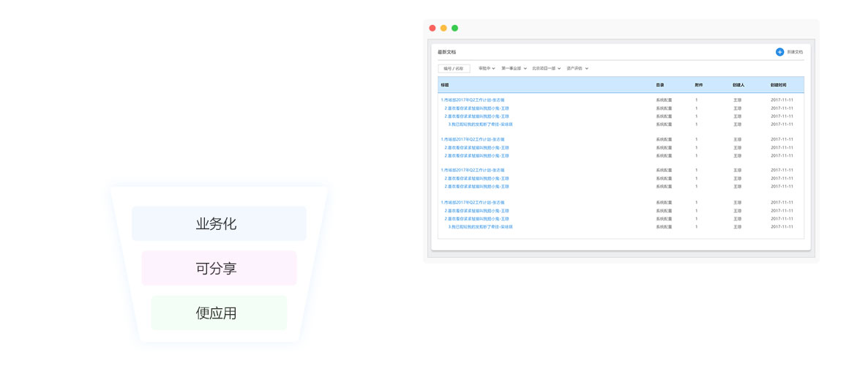The height and width of the screenshot is (388, 868).
Task: Expand the 资产评估 filter dropdown
Action: 577,69
